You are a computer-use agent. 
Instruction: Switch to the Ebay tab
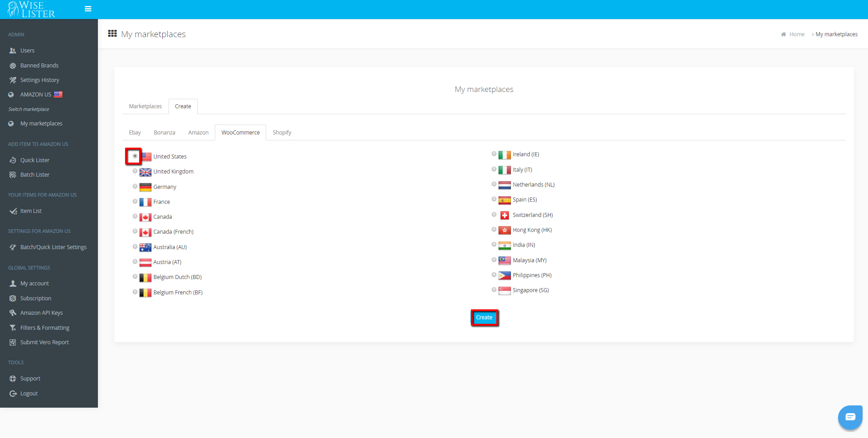click(x=135, y=133)
